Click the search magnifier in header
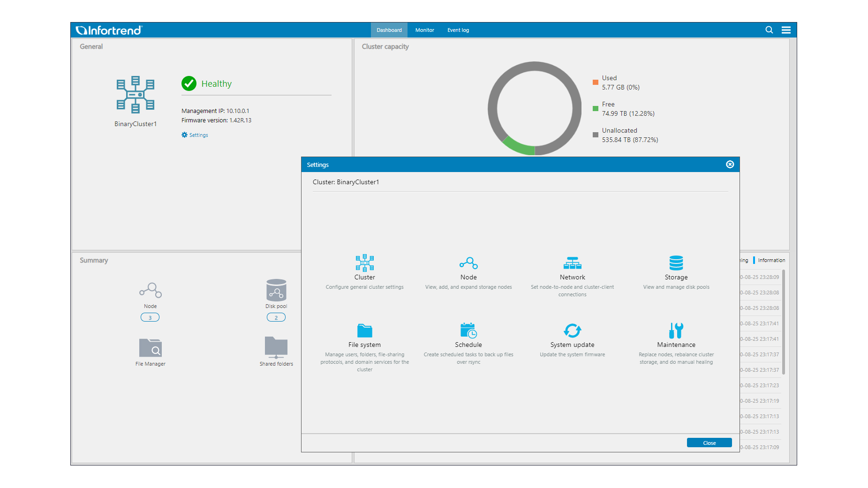 [x=769, y=30]
